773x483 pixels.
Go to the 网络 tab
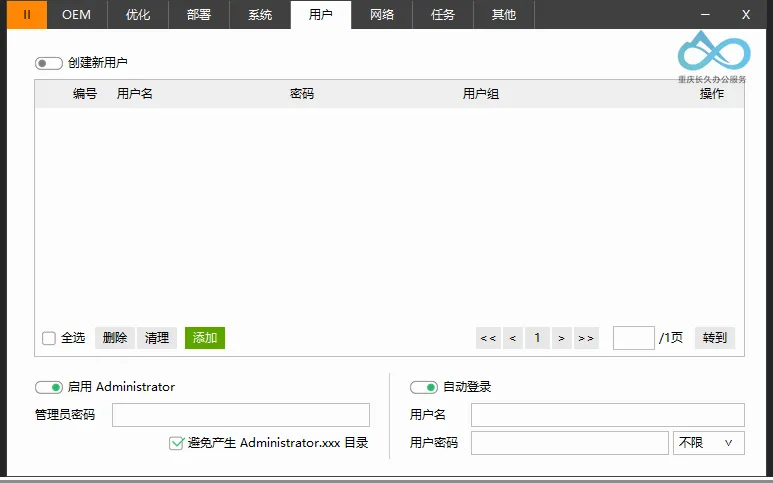pyautogui.click(x=382, y=15)
